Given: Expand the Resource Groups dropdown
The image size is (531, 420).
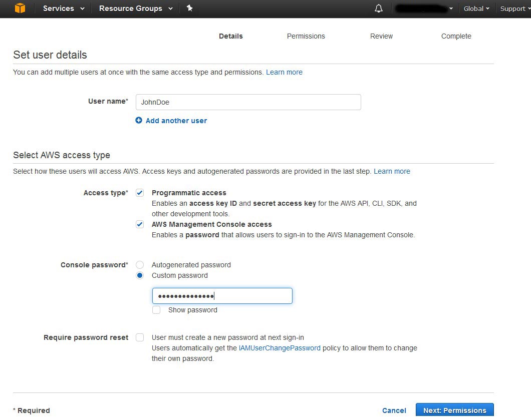Looking at the screenshot, I should (x=136, y=9).
